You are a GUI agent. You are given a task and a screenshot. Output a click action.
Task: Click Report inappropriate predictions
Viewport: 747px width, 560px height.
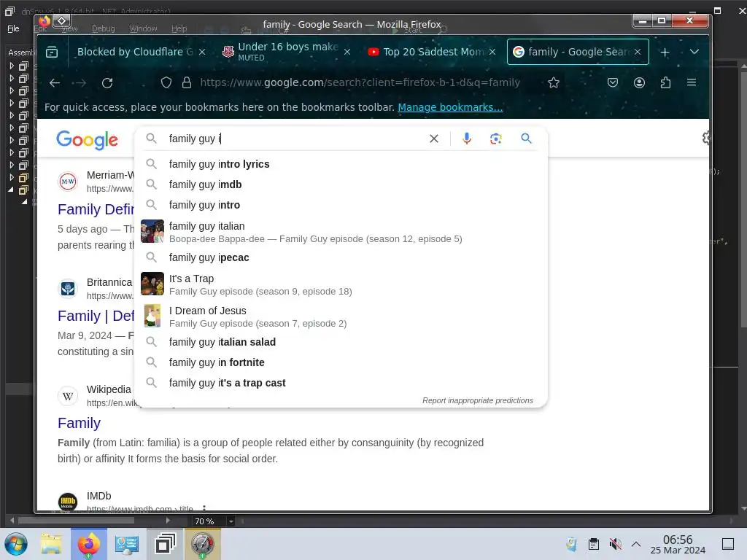click(477, 400)
